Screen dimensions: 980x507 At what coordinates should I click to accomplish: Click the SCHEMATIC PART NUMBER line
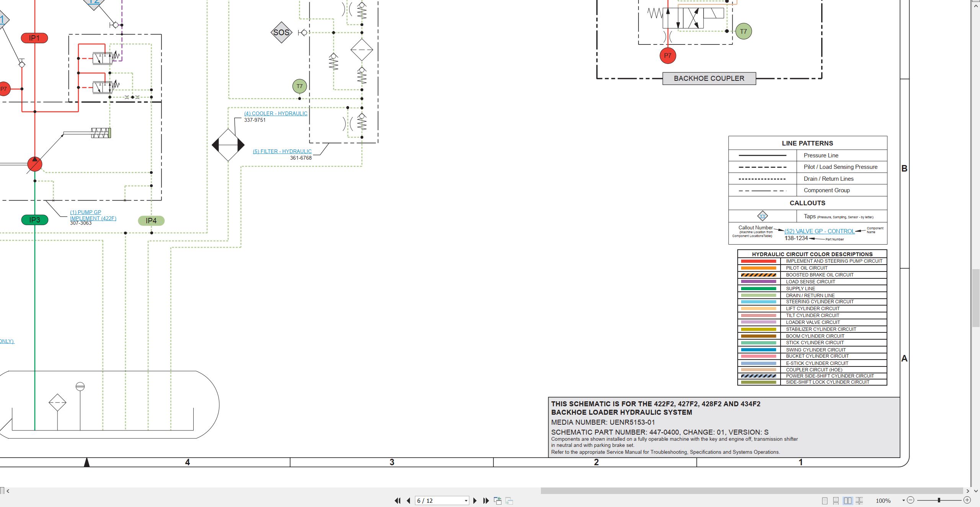(660, 432)
